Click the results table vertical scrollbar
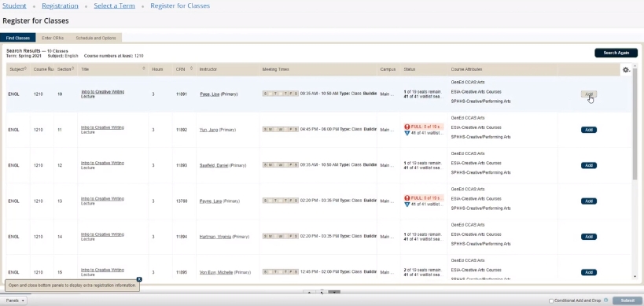Image resolution: width=644 pixels, height=306 pixels. pos(635,124)
